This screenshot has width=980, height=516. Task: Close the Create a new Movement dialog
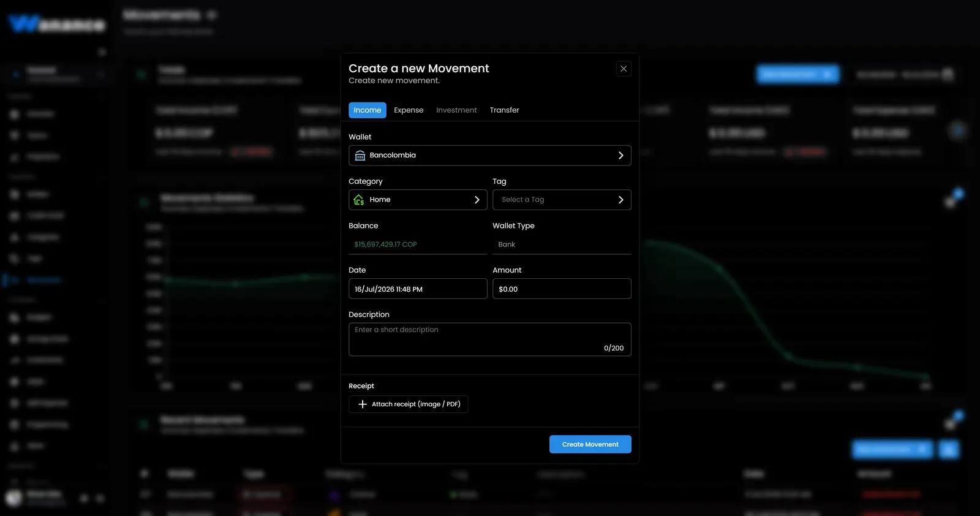point(624,69)
